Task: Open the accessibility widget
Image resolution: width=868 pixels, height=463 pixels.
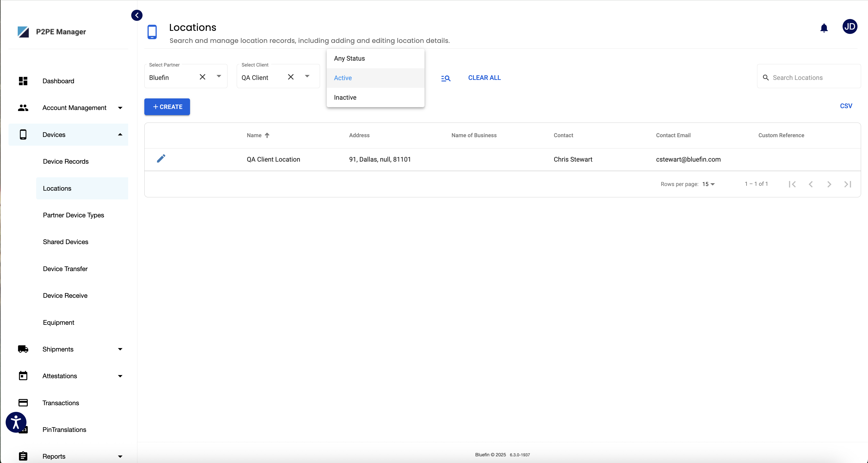Action: [16, 422]
